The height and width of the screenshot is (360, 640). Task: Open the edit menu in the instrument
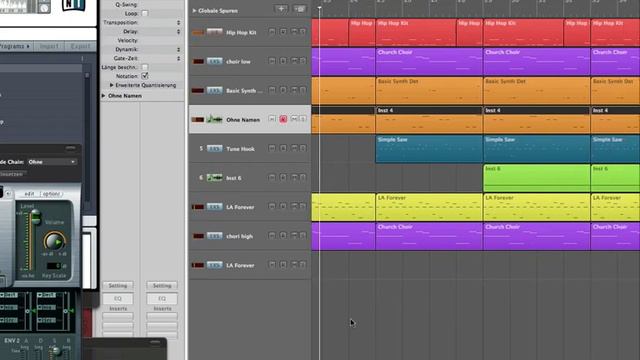coord(29,194)
